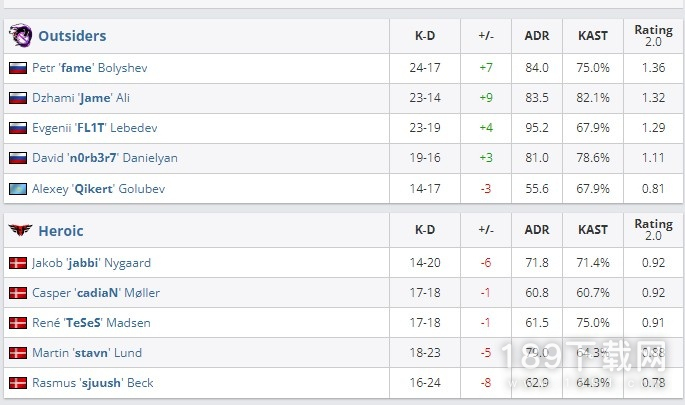Click the Heroic team logo icon

[21, 229]
